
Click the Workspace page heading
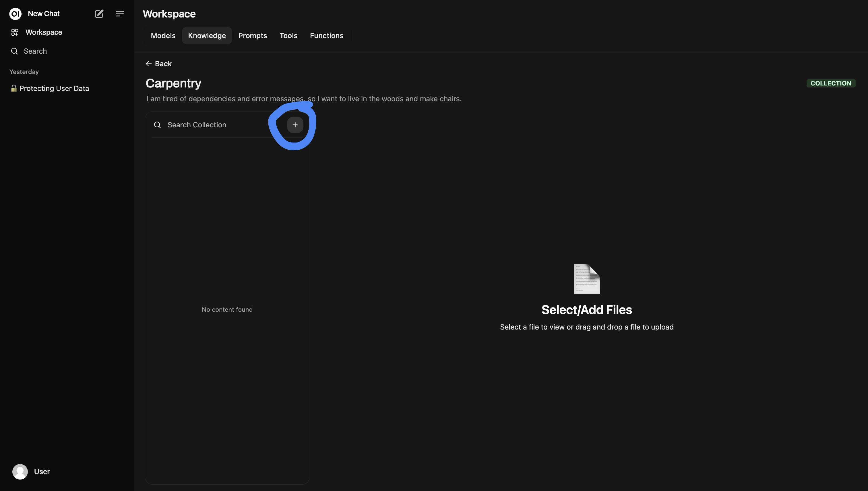[x=169, y=14]
